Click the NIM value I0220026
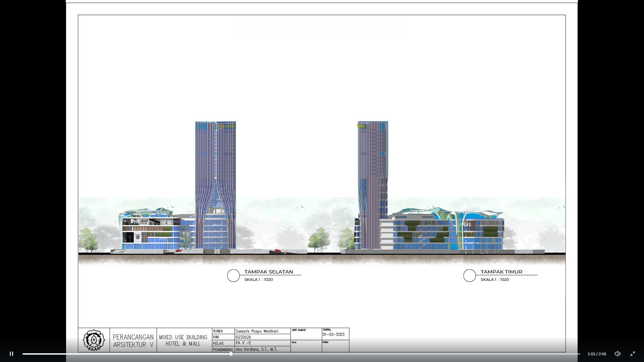644x362 pixels. tap(243, 337)
